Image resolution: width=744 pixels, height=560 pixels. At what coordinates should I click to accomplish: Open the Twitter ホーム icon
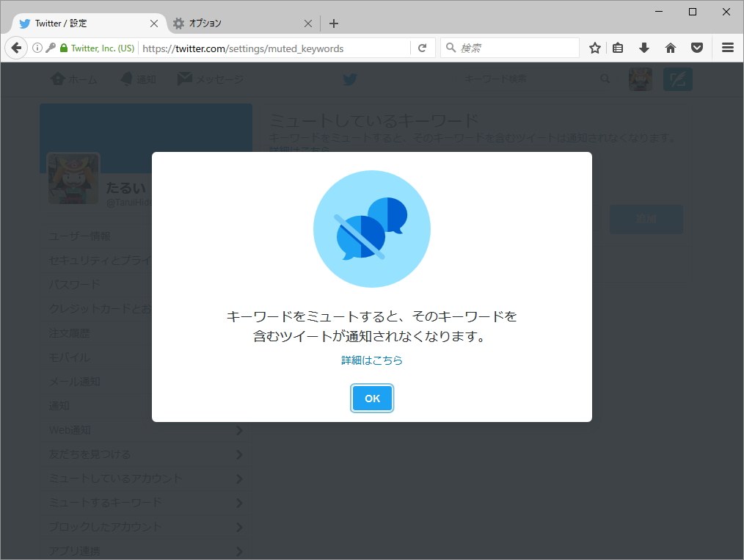pyautogui.click(x=59, y=79)
